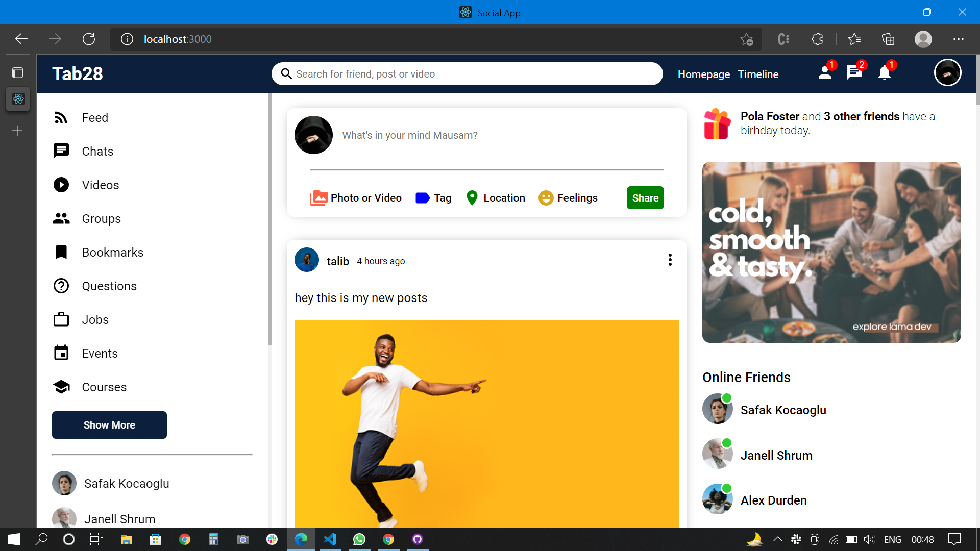The height and width of the screenshot is (551, 980).
Task: Switch to the Timeline tab
Action: click(x=758, y=74)
